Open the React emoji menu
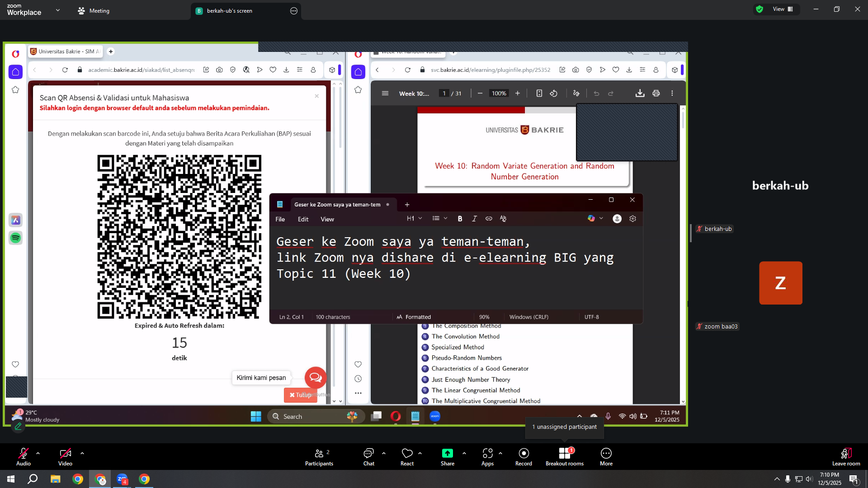This screenshot has width=868, height=488. [407, 456]
